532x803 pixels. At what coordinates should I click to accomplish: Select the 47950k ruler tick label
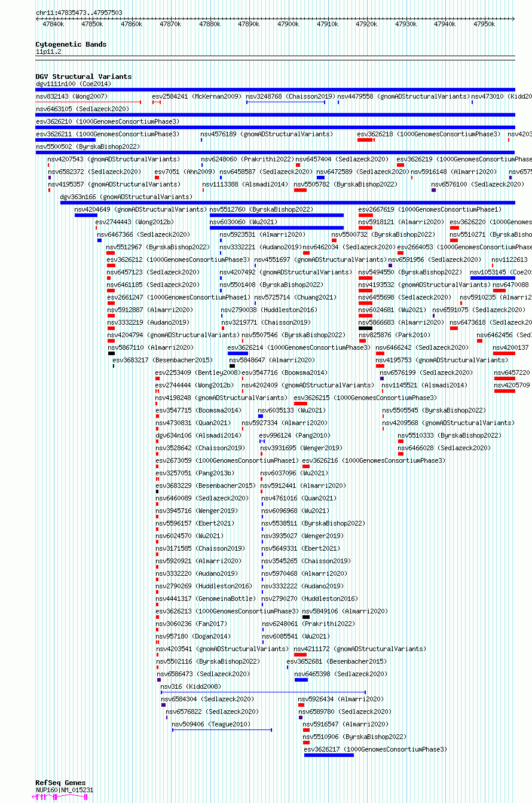(x=484, y=24)
